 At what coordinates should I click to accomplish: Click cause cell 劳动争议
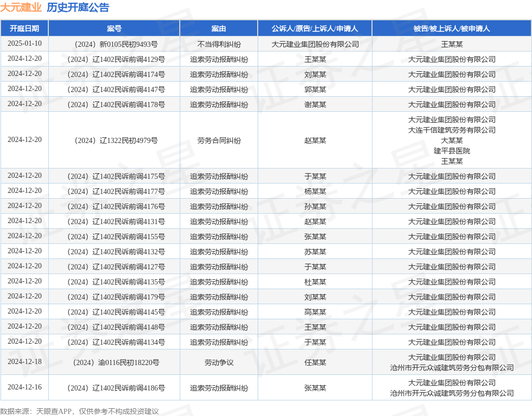(x=219, y=362)
